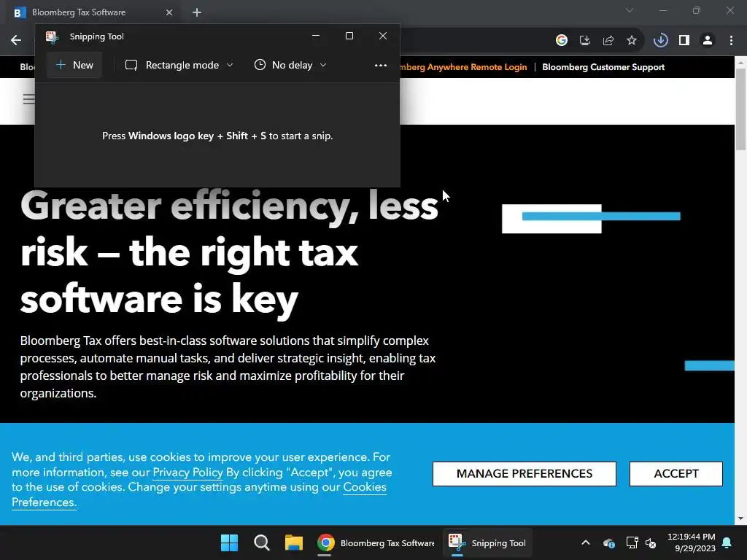Show hidden system tray icons
This screenshot has width=747, height=560.
pos(586,542)
